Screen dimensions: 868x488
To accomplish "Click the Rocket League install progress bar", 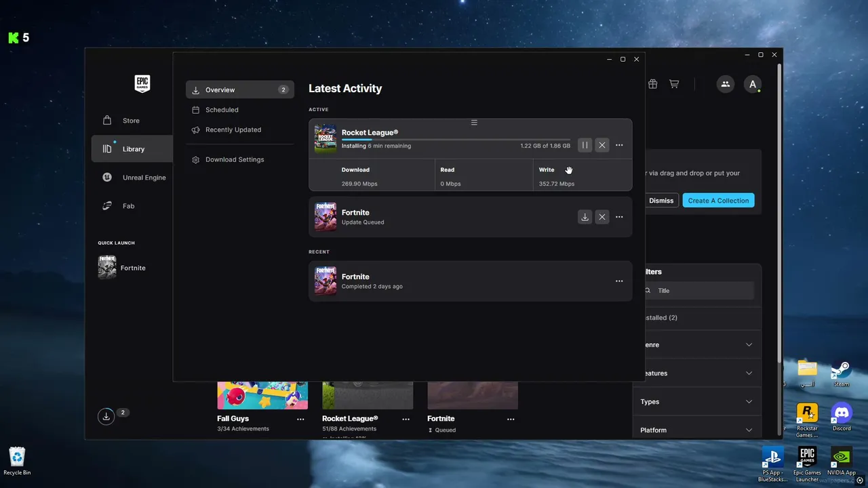I will pyautogui.click(x=456, y=140).
